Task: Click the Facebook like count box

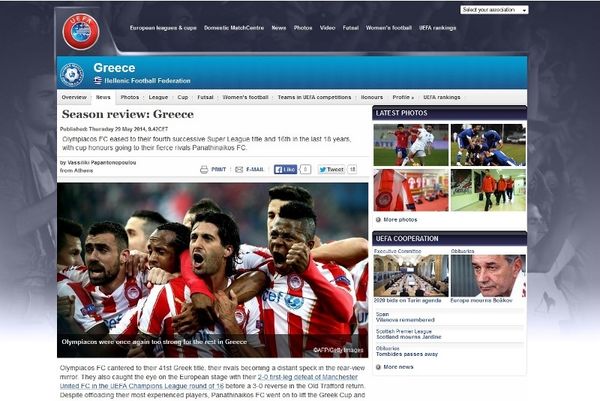Action: pyautogui.click(x=305, y=169)
